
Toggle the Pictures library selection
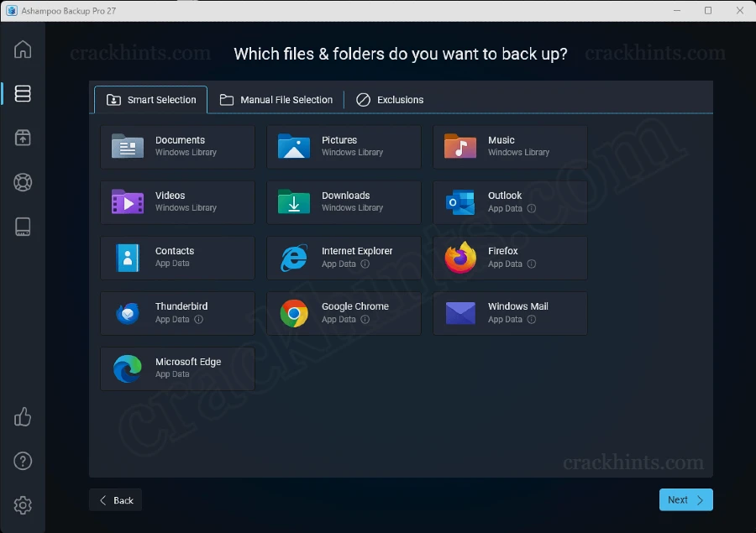point(344,147)
